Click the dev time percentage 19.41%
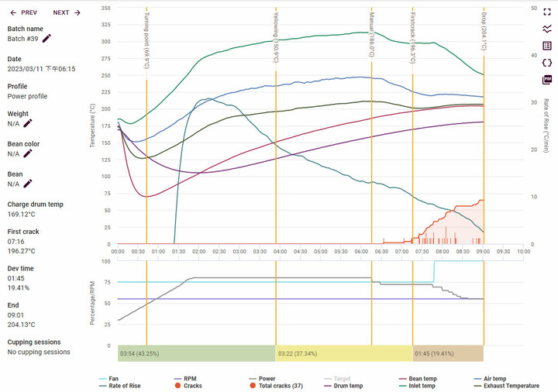The width and height of the screenshot is (558, 392). pos(19,287)
